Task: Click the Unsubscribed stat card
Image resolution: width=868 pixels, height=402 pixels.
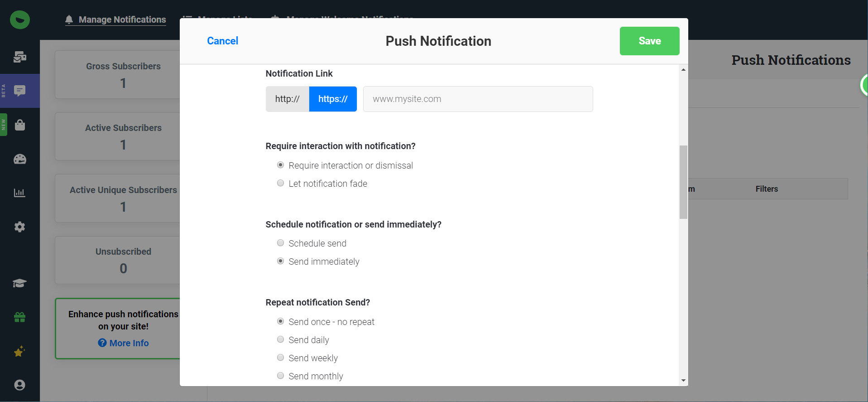Action: click(x=118, y=260)
